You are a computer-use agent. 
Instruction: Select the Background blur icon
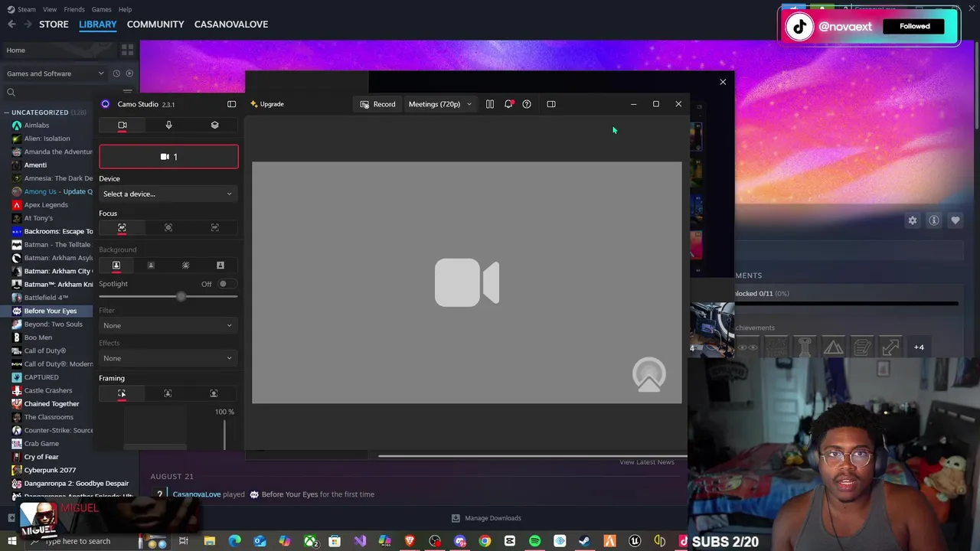point(185,265)
